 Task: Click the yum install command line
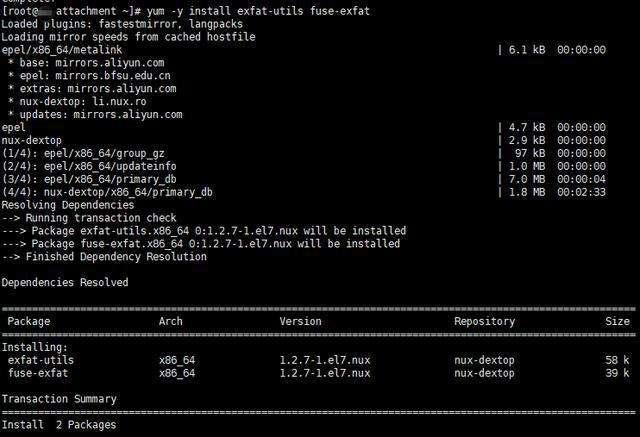(186, 11)
